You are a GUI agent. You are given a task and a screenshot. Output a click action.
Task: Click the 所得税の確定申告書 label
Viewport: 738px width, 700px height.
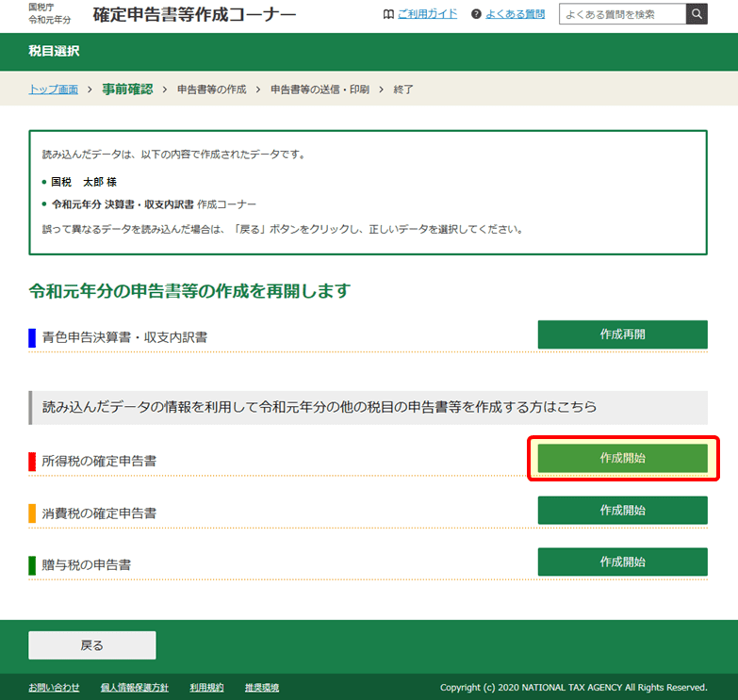tap(99, 461)
